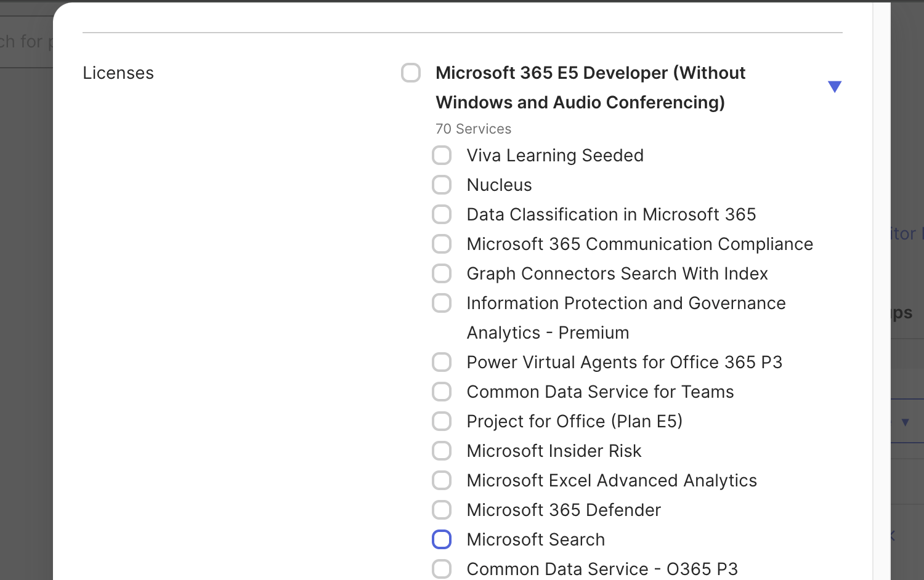The width and height of the screenshot is (924, 580).
Task: Check the Microsoft 365 E5 Developer license checkbox
Action: (411, 73)
